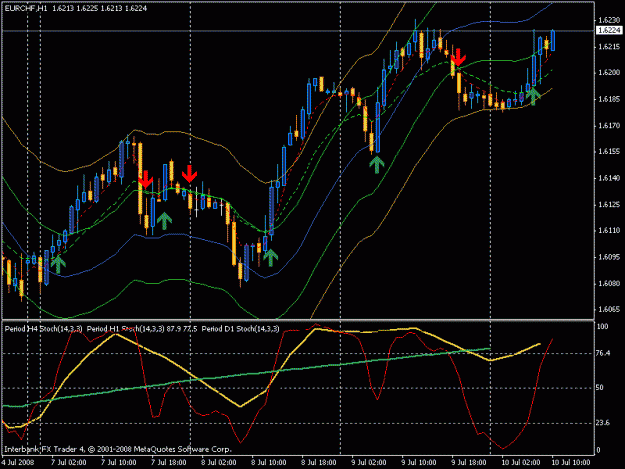Click the H1 stochastic values 87.9 77.5

click(x=182, y=329)
